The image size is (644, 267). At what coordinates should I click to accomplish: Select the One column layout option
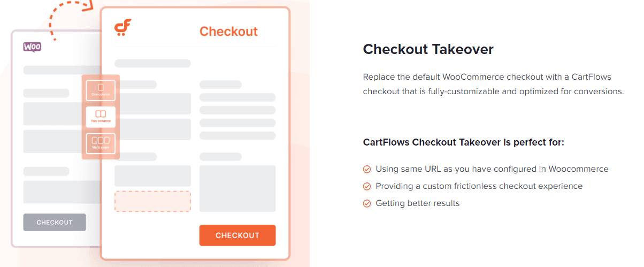(x=101, y=90)
